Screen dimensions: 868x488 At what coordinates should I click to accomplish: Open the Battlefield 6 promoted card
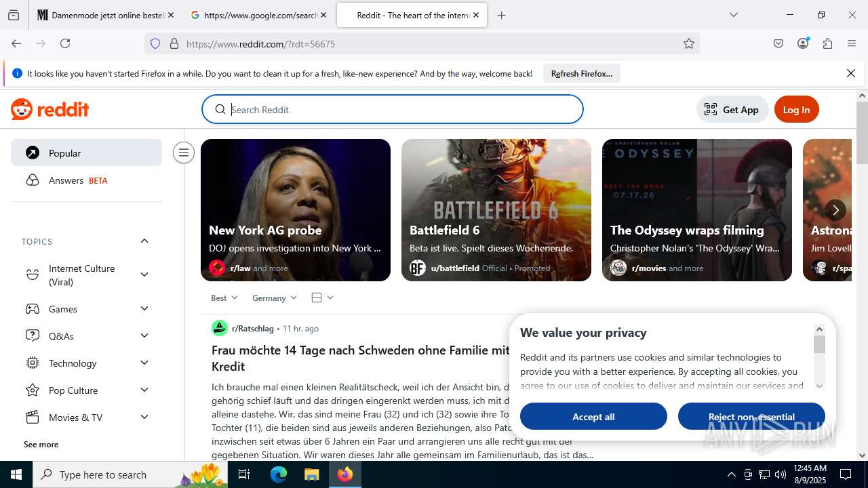[496, 210]
